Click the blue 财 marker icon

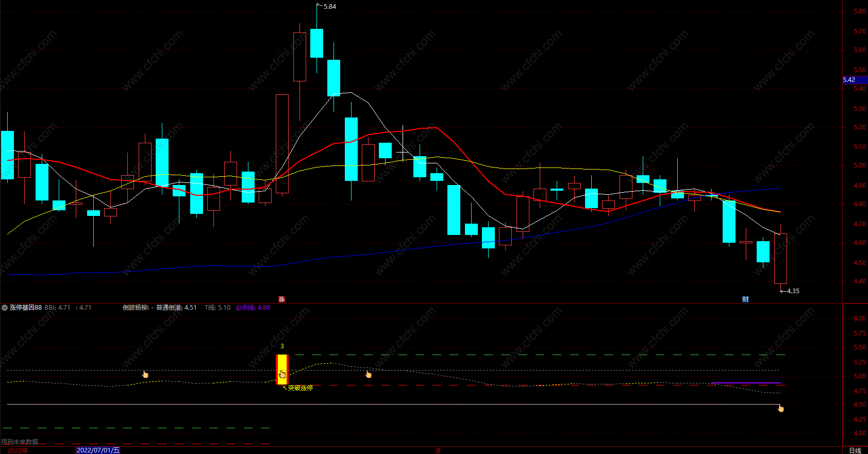745,299
